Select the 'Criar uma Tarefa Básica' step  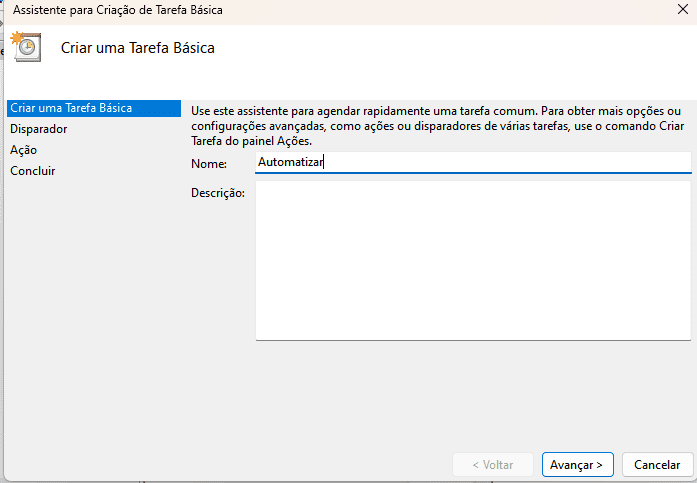(94, 108)
